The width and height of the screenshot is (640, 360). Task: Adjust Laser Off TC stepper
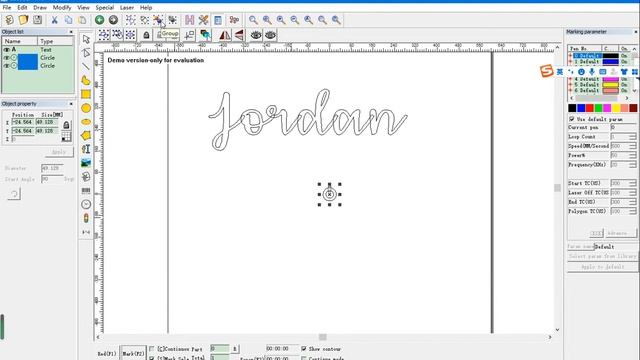click(x=632, y=192)
